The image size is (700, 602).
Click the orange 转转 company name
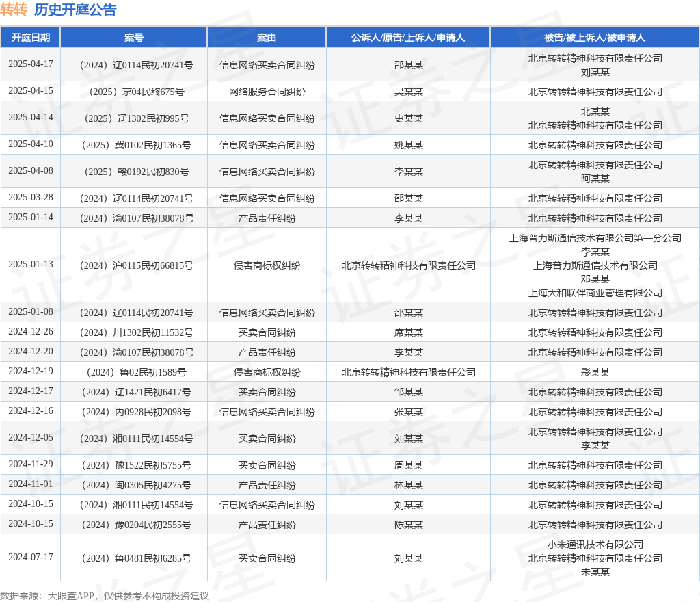coord(14,10)
